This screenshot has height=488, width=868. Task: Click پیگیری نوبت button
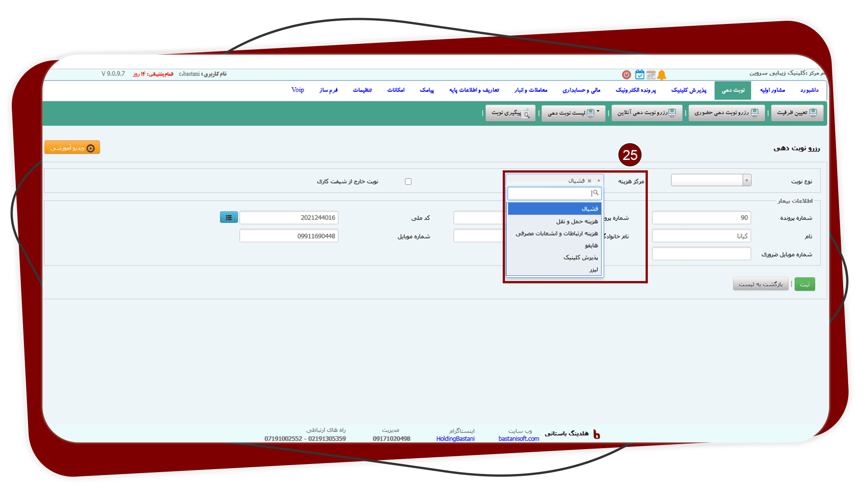point(510,113)
